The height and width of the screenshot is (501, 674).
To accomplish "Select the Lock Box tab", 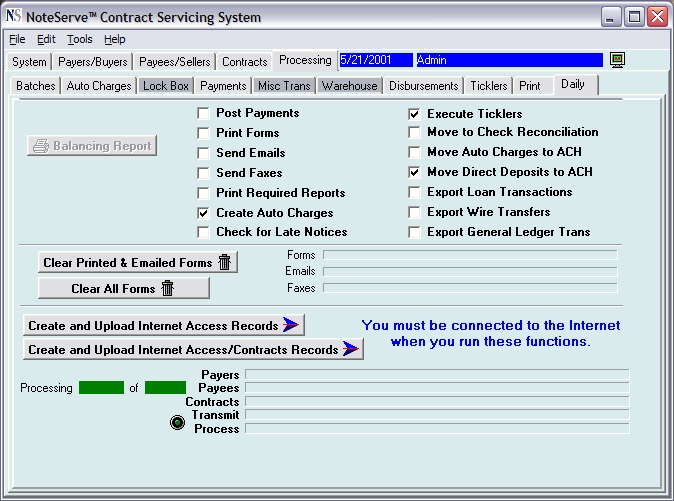I will 165,86.
